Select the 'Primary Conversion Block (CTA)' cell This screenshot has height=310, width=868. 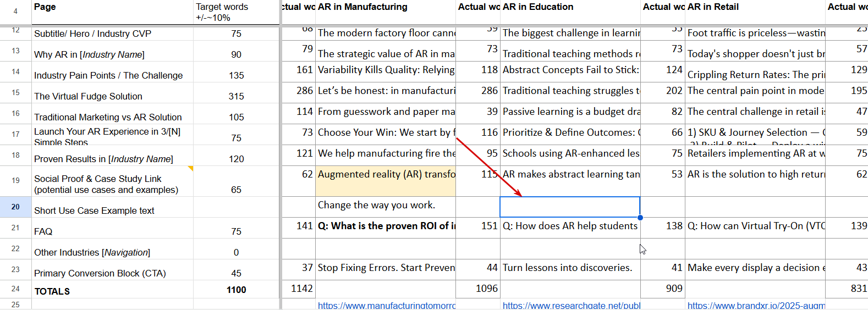(112, 273)
